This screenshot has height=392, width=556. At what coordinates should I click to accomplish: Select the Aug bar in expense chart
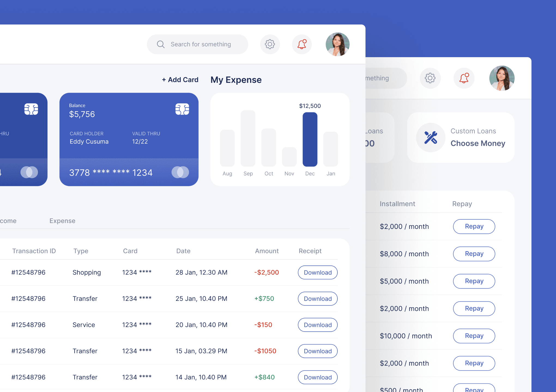(227, 148)
